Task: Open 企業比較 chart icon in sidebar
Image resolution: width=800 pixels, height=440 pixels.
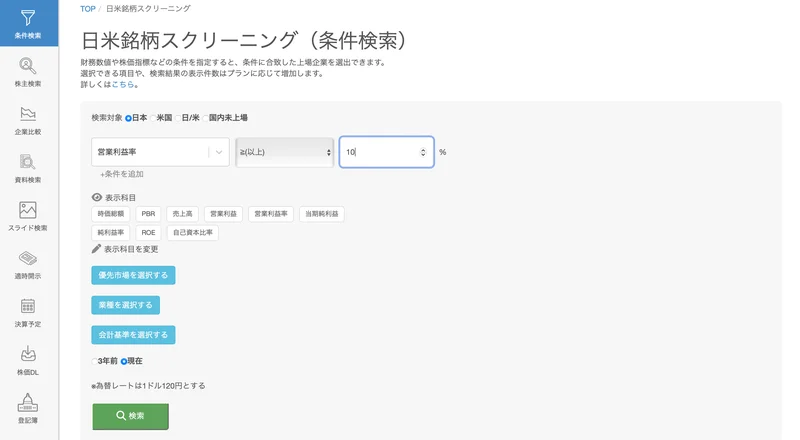Action: tap(28, 114)
